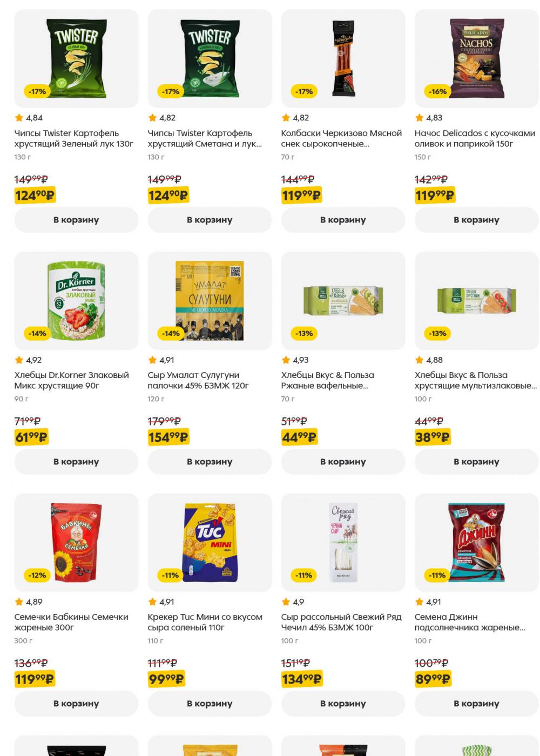Viewport: 540px width, 756px height.
Task: Add Сыр Умалат Сулугуни to cart
Action: (x=210, y=462)
